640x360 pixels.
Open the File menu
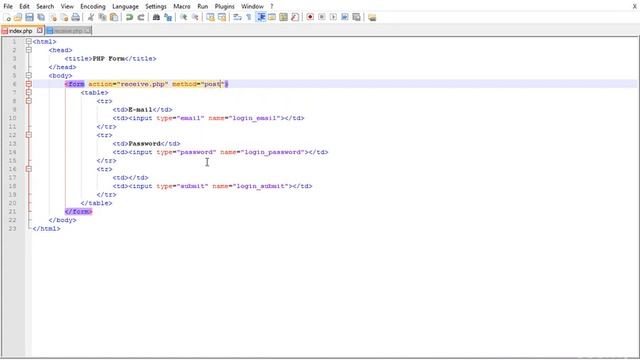(8, 7)
